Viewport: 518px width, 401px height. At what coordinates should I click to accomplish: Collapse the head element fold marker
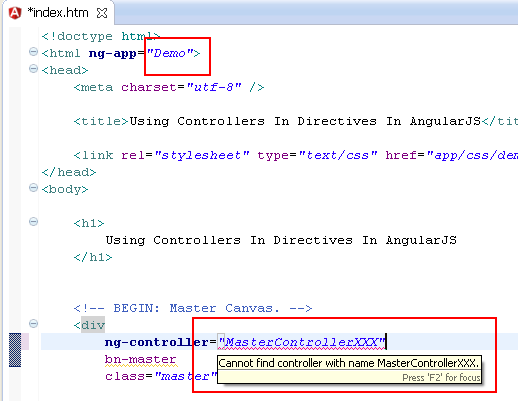point(33,69)
